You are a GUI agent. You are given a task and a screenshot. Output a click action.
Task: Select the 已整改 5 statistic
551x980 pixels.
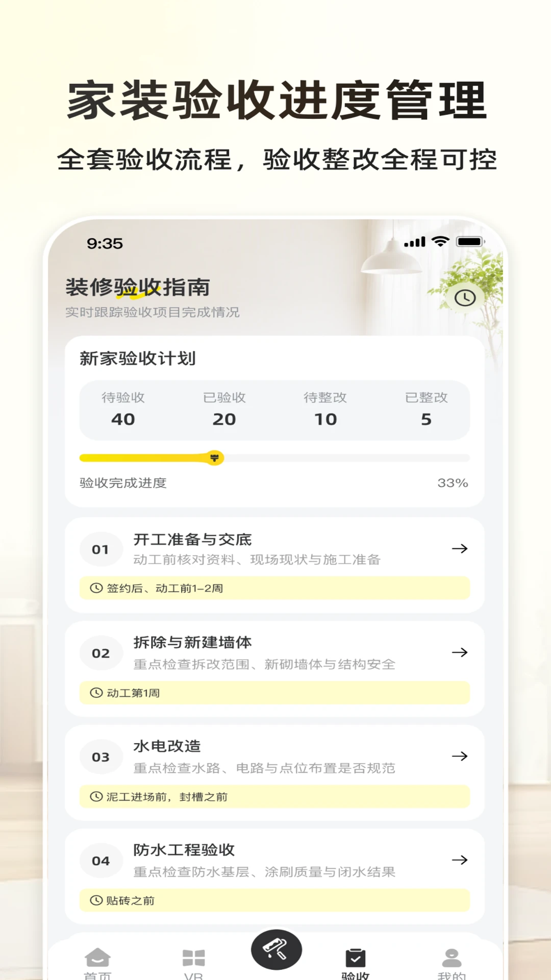click(x=427, y=409)
